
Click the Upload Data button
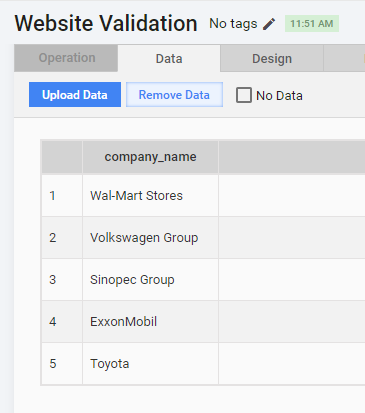tap(75, 95)
